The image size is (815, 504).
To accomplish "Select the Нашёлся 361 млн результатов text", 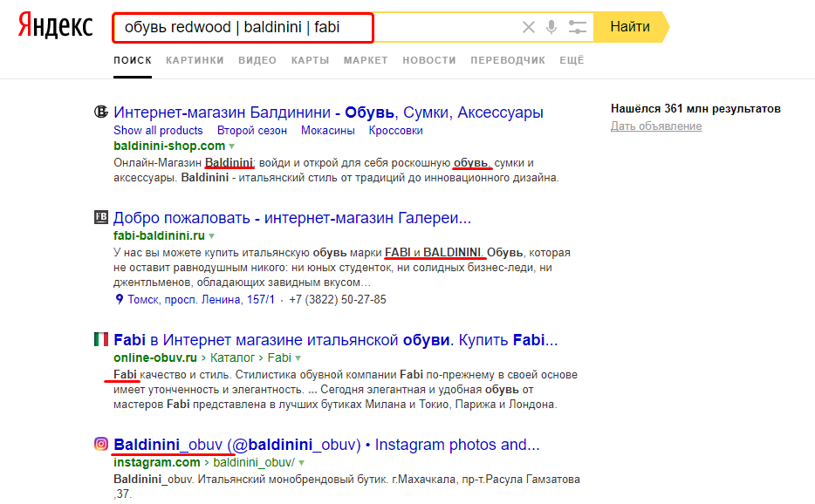I will point(695,109).
